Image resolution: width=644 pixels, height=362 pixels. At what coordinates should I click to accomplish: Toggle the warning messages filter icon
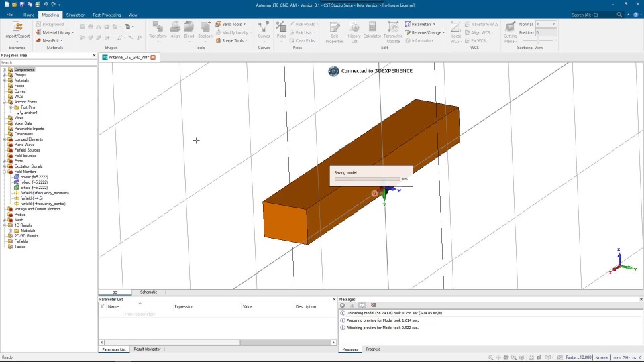pyautogui.click(x=352, y=306)
